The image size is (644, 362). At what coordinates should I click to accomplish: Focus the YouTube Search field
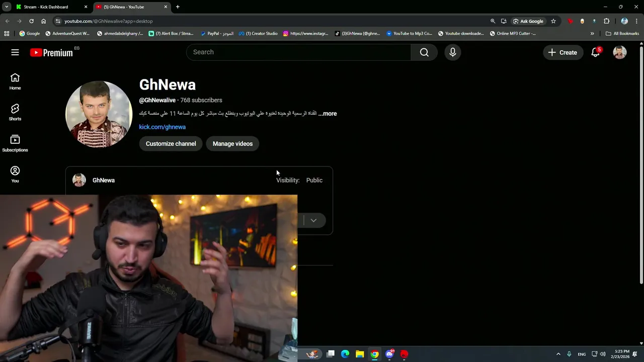299,52
